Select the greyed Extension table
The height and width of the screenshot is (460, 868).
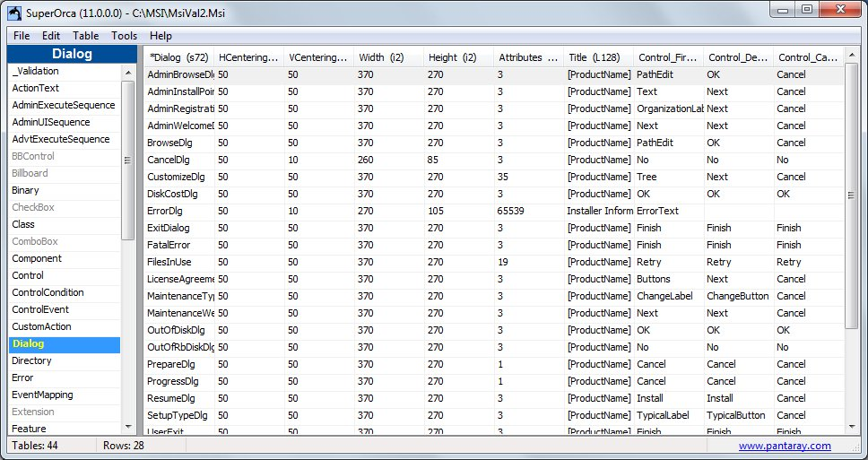65,412
